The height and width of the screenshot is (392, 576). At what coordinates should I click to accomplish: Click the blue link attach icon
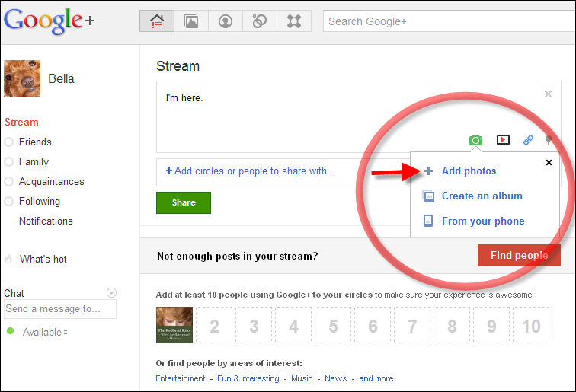click(528, 140)
